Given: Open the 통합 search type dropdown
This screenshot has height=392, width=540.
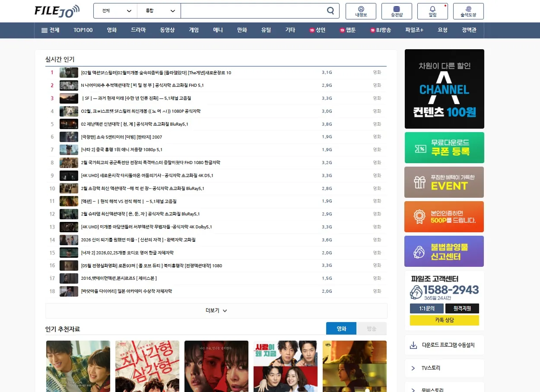Looking at the screenshot, I should 159,11.
